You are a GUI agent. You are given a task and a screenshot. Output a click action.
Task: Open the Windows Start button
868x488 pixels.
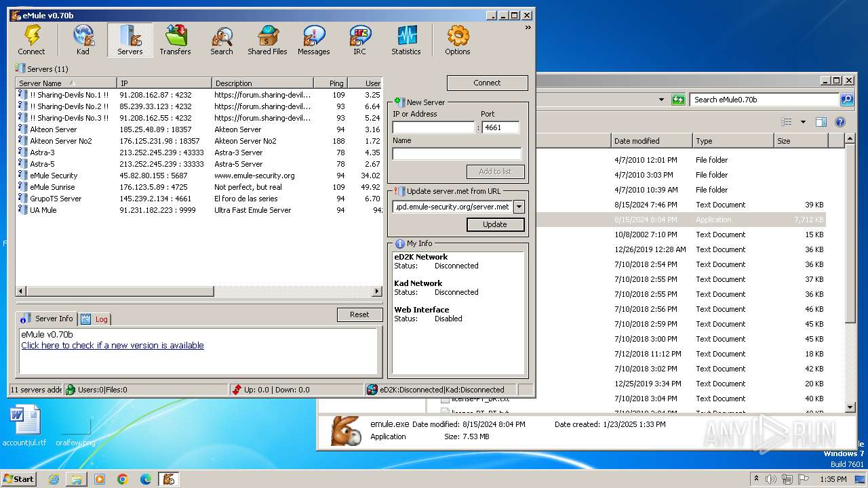pos(19,479)
